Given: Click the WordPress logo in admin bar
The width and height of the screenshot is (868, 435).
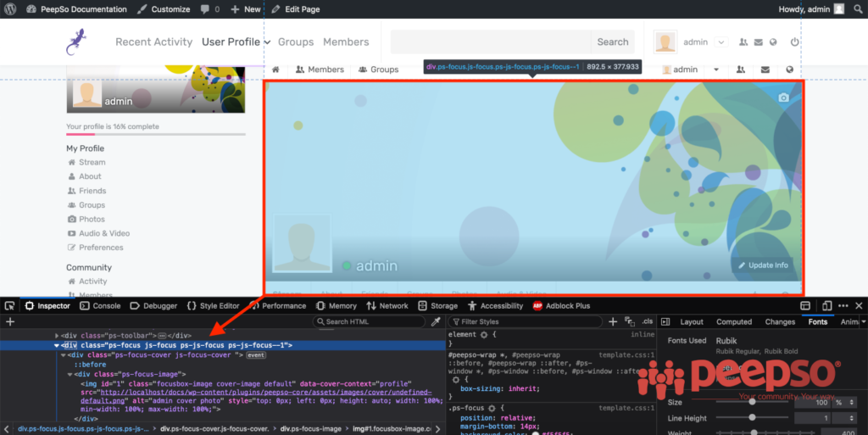Looking at the screenshot, I should tap(10, 9).
